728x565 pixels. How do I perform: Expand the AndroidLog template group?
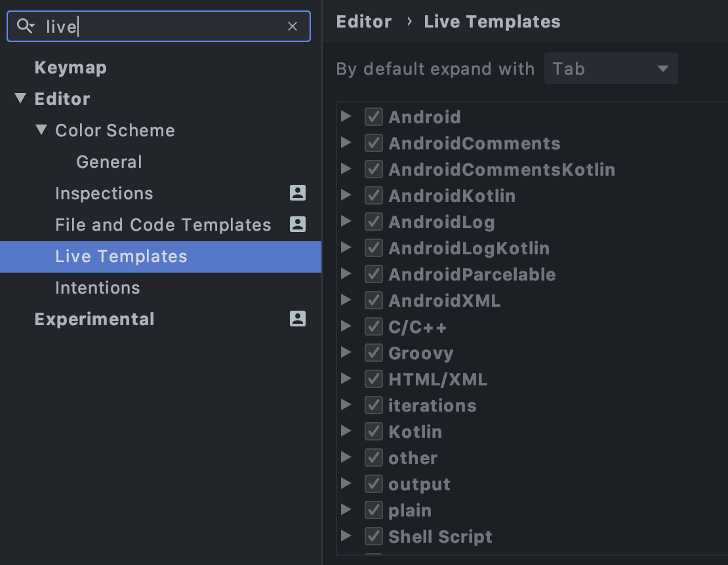(346, 222)
